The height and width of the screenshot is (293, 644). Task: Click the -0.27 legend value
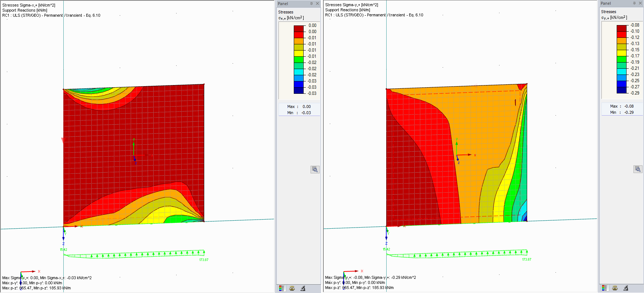tap(635, 87)
